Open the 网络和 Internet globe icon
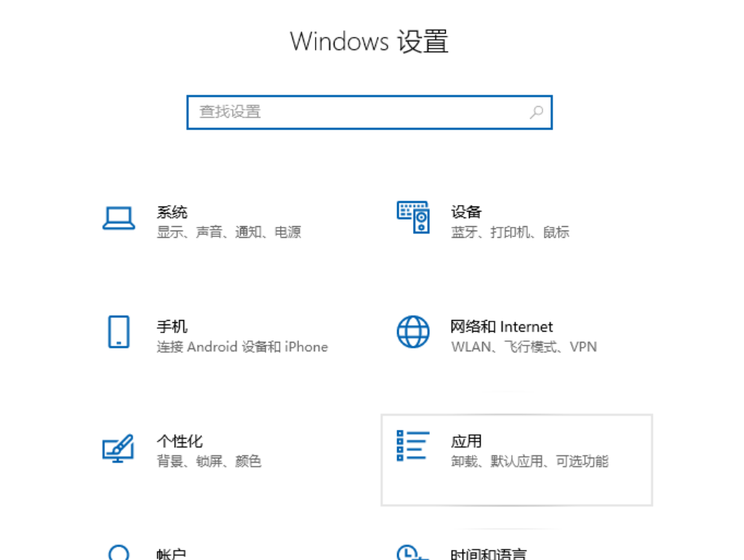This screenshot has width=744, height=560. [413, 332]
